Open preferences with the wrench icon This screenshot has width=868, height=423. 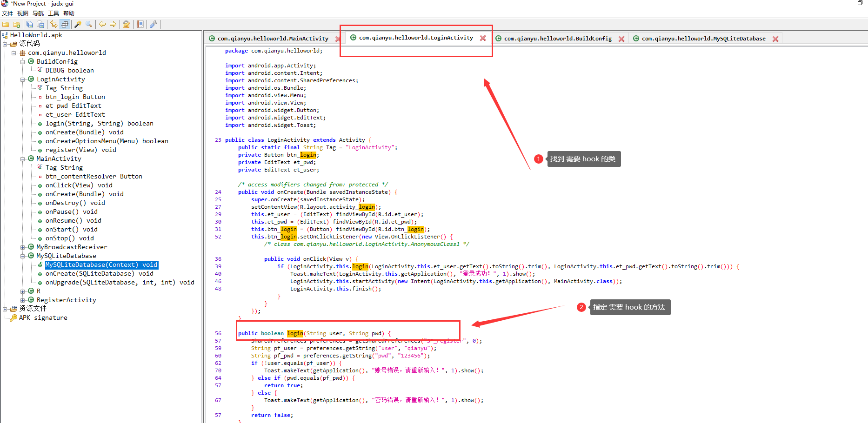tap(154, 24)
